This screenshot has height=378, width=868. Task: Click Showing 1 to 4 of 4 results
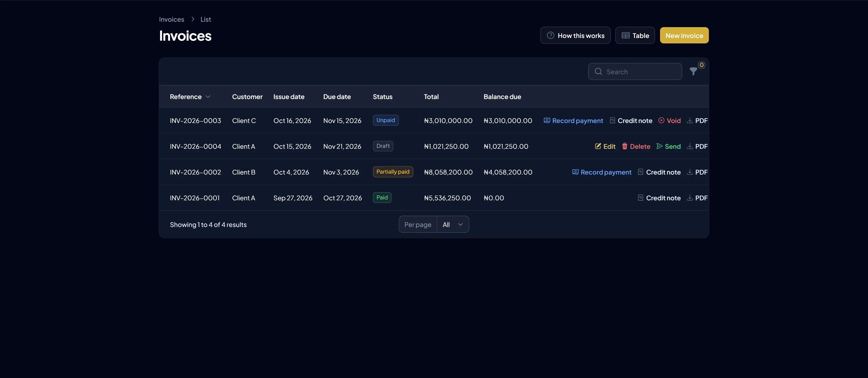tap(208, 224)
